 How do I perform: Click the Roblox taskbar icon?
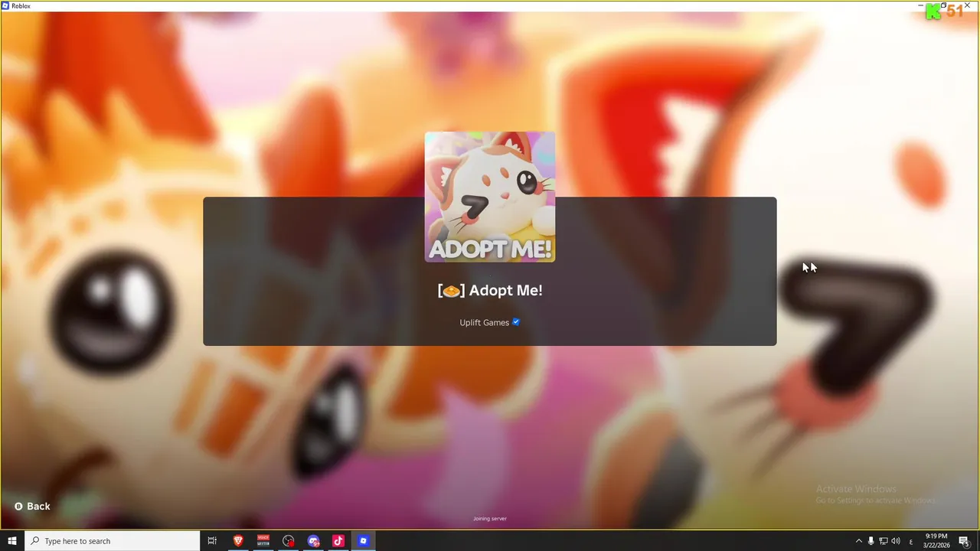coord(364,541)
